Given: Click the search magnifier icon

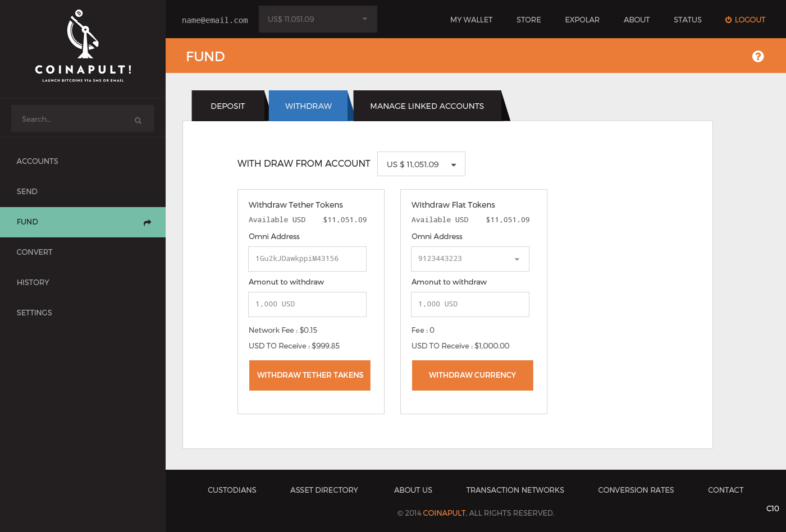Looking at the screenshot, I should 138,120.
